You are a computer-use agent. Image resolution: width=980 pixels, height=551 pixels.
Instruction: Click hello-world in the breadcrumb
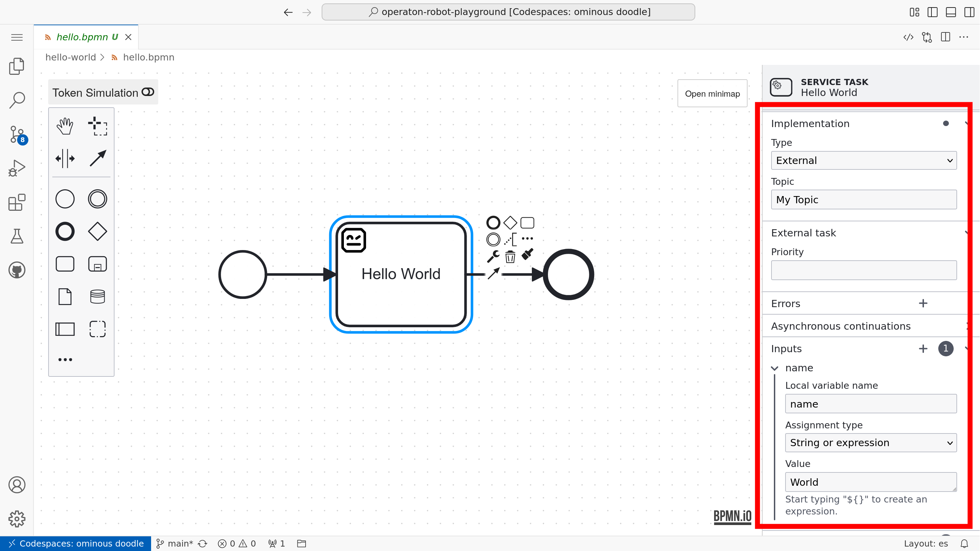pyautogui.click(x=70, y=57)
